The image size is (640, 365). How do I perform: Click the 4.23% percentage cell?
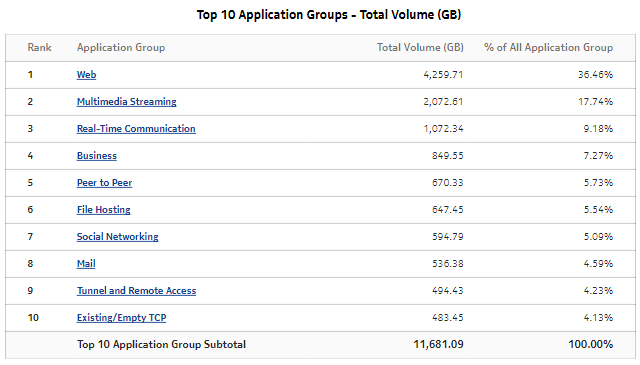point(598,290)
